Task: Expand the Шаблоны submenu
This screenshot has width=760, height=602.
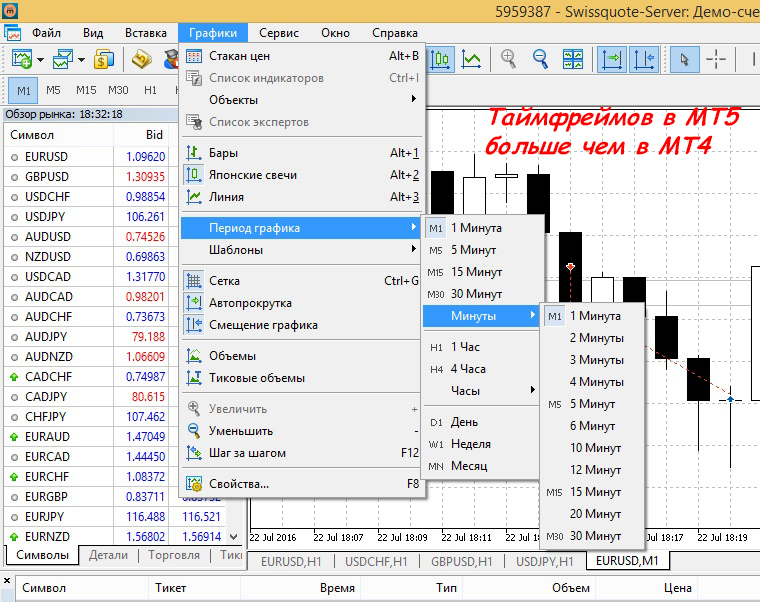Action: 301,250
